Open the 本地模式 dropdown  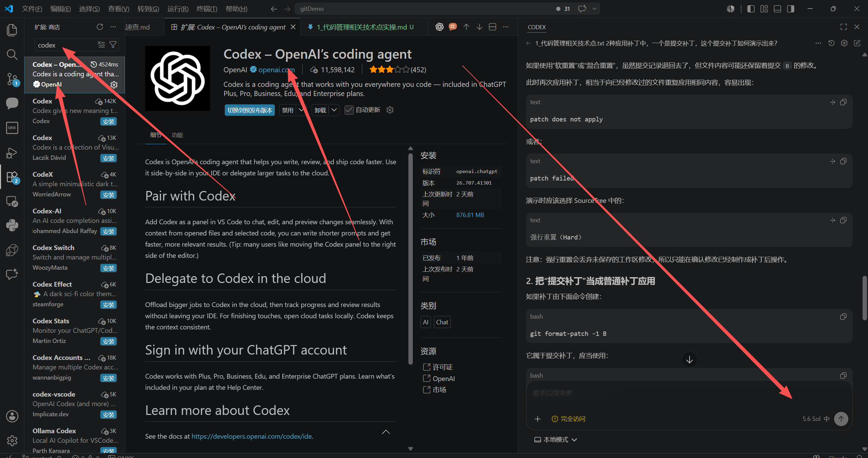tap(556, 440)
